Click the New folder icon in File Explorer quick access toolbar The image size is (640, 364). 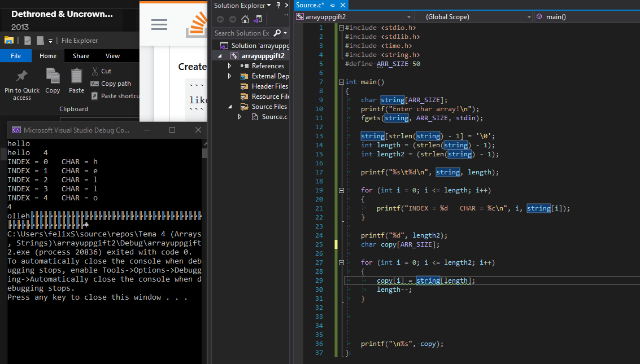40,41
